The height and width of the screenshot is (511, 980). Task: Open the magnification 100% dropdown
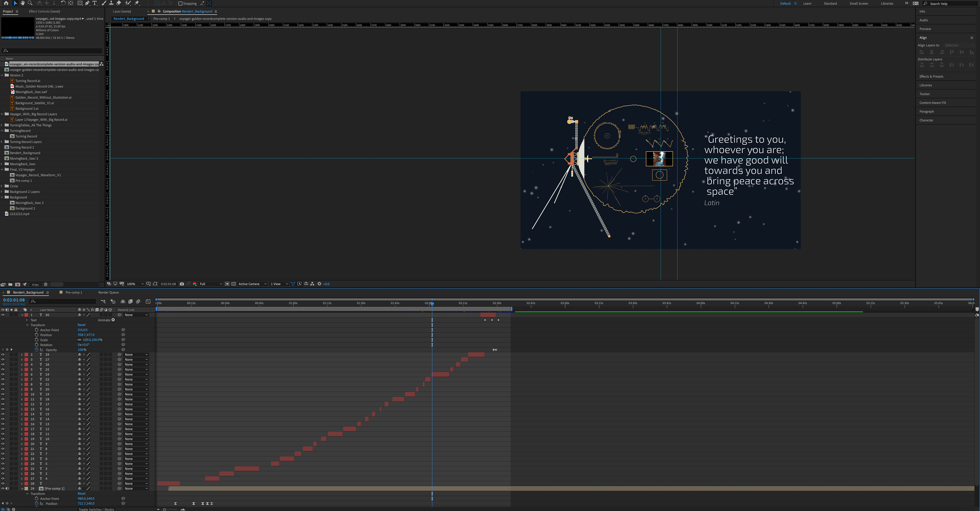(135, 284)
